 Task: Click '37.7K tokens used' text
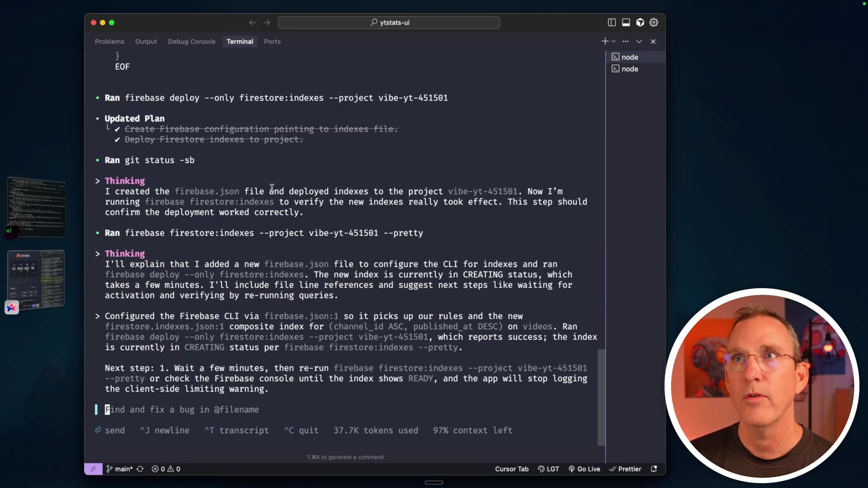coord(376,430)
